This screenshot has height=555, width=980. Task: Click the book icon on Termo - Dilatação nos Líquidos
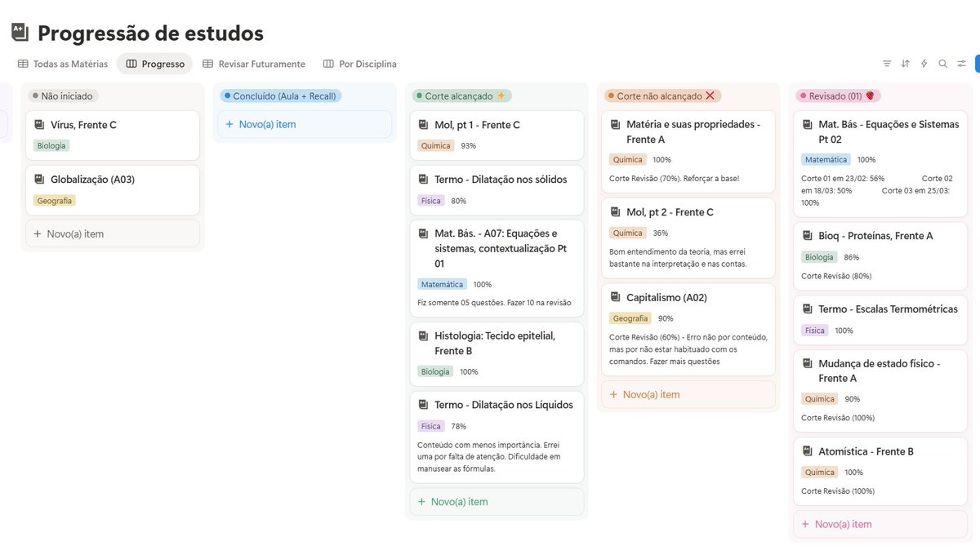pyautogui.click(x=423, y=405)
